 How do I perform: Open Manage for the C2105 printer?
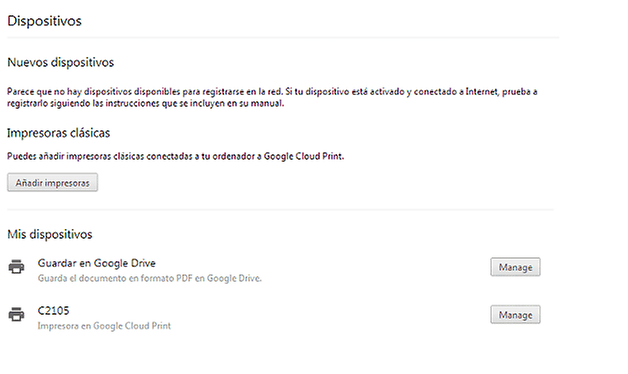coord(515,315)
